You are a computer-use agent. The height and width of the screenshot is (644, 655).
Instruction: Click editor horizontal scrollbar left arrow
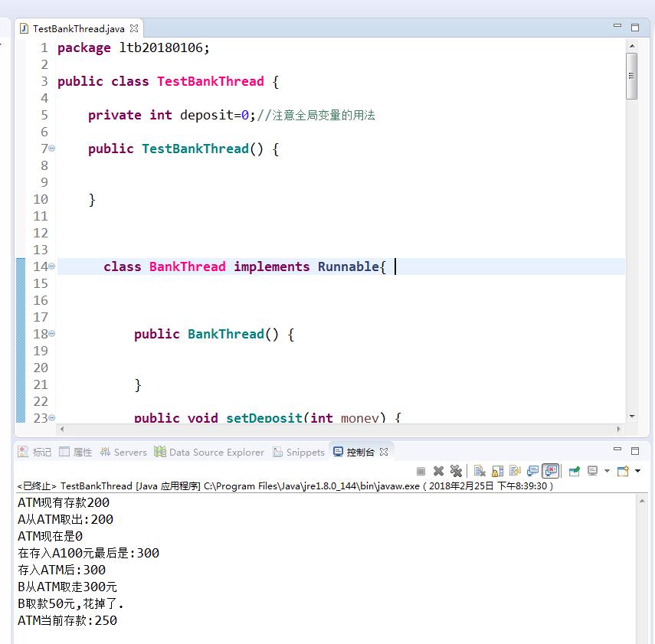pos(62,429)
